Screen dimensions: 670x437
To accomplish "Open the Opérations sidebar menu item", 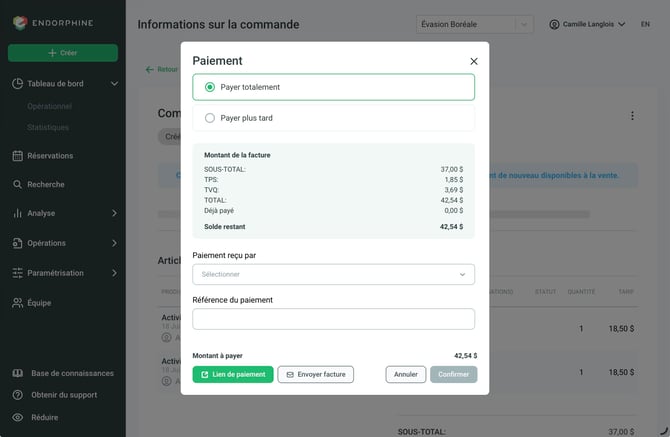I will (x=64, y=243).
